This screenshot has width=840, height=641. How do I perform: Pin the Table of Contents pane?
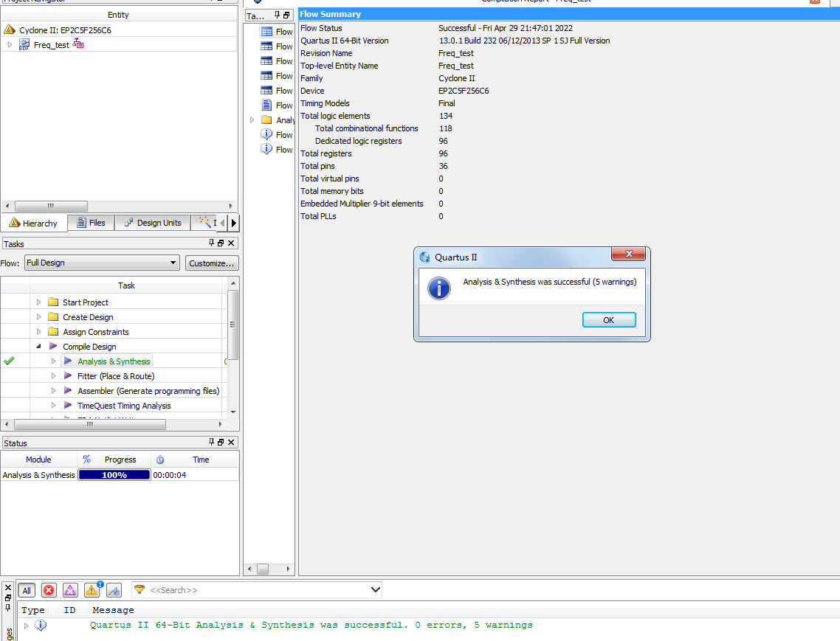click(277, 15)
